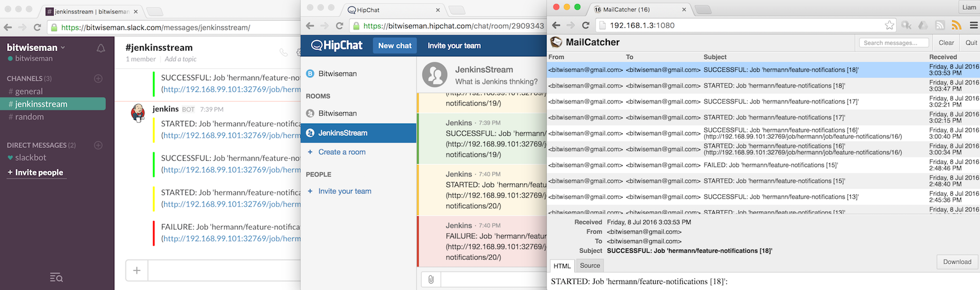This screenshot has height=290, width=980.
Task: Click the plus icon beside Slack CHANNELS
Action: coord(98,79)
